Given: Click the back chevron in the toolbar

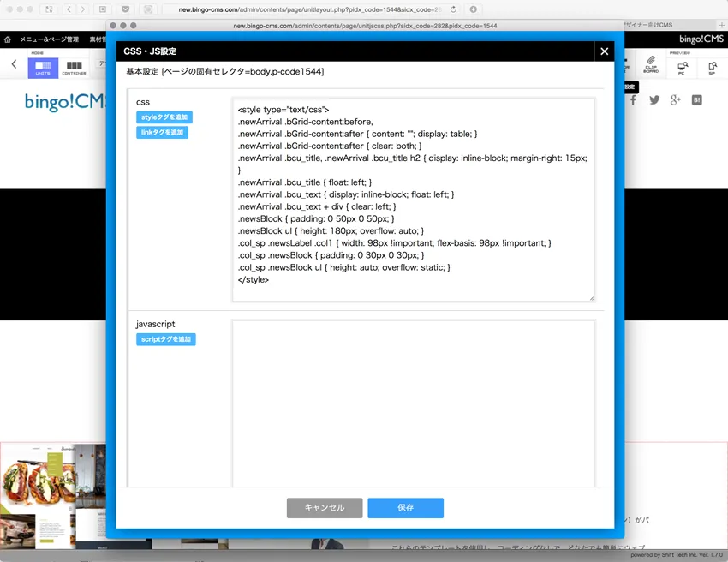Looking at the screenshot, I should coord(14,64).
